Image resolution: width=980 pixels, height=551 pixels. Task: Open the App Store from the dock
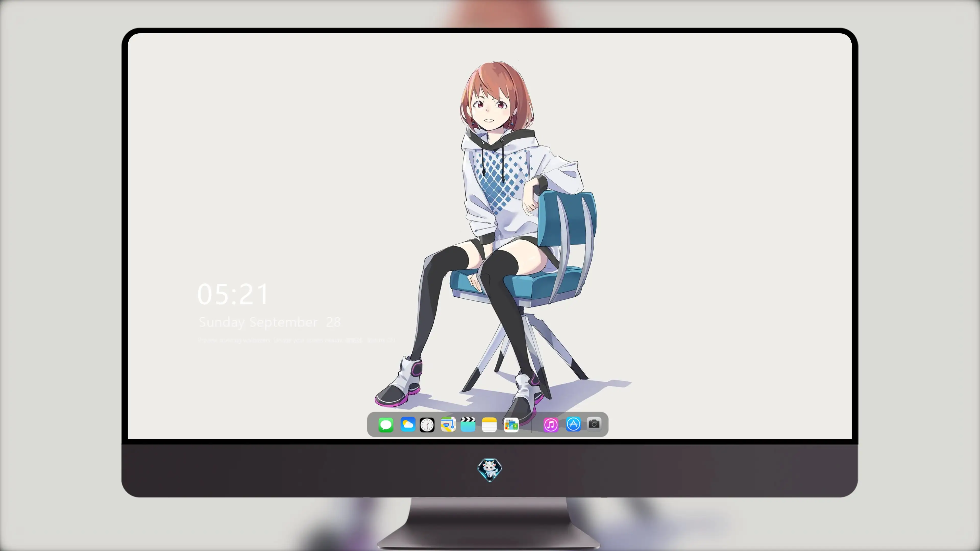pyautogui.click(x=573, y=424)
